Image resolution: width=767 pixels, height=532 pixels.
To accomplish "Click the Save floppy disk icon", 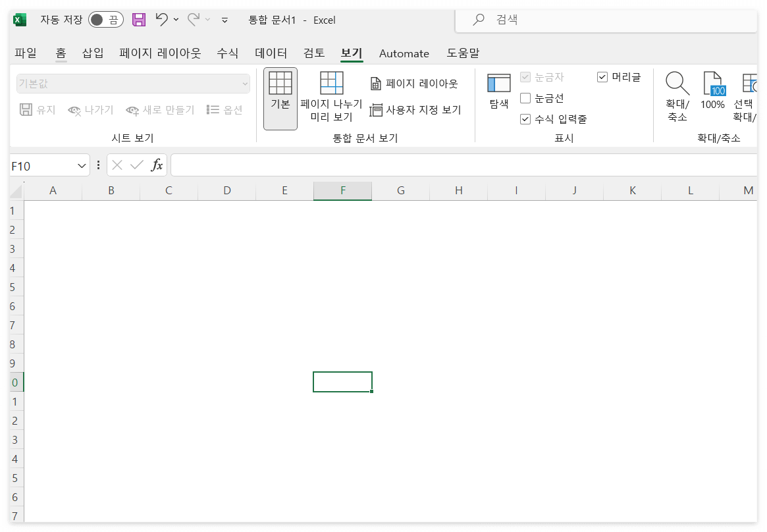I will click(x=139, y=20).
